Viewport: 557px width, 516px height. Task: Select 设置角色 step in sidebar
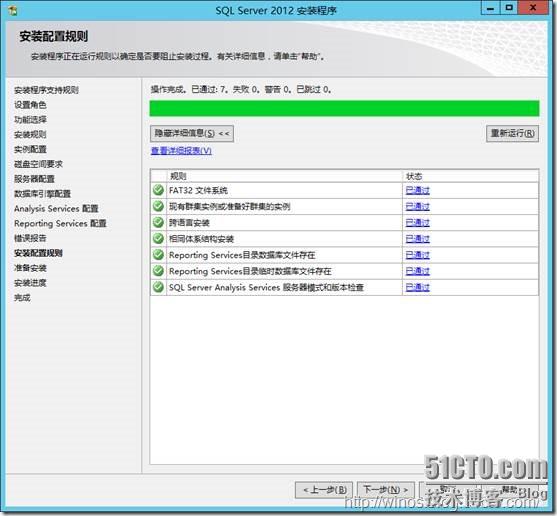pyautogui.click(x=30, y=105)
